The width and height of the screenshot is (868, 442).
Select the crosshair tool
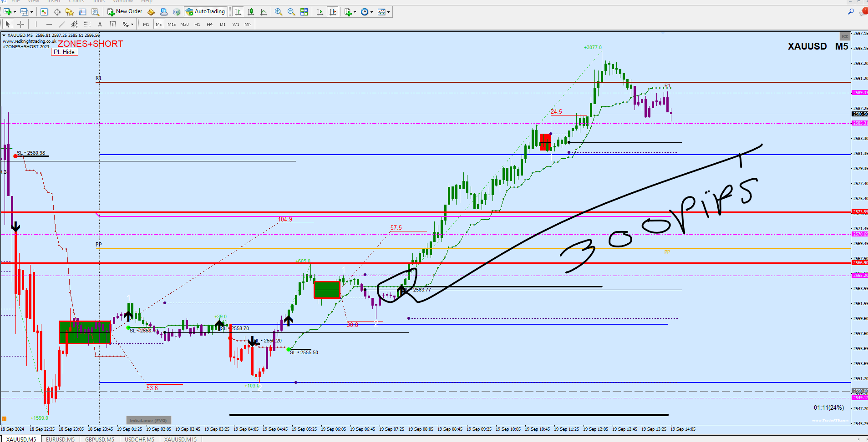[20, 24]
